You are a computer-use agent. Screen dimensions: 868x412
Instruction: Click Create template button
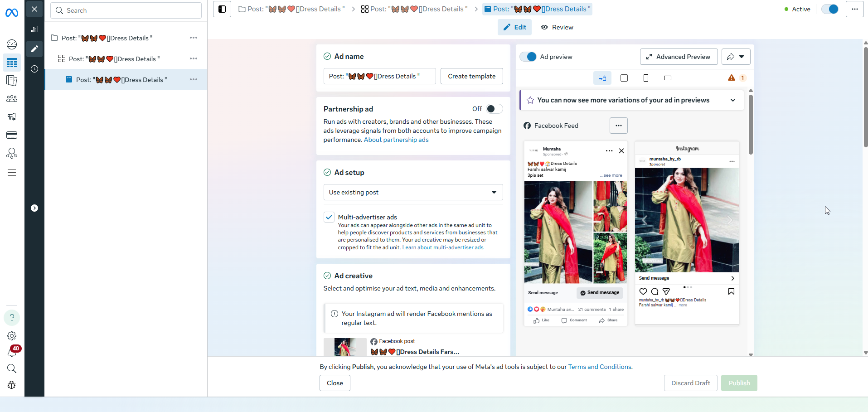click(x=471, y=76)
